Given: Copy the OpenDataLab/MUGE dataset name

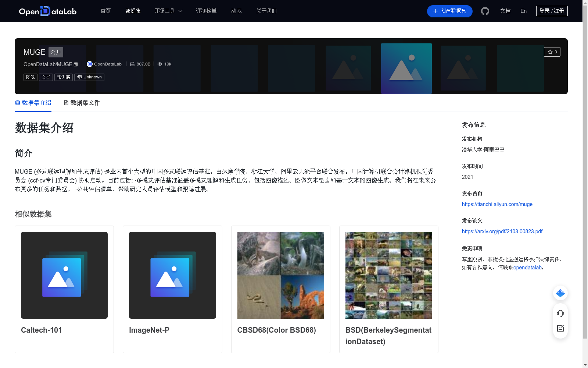Looking at the screenshot, I should pyautogui.click(x=75, y=64).
